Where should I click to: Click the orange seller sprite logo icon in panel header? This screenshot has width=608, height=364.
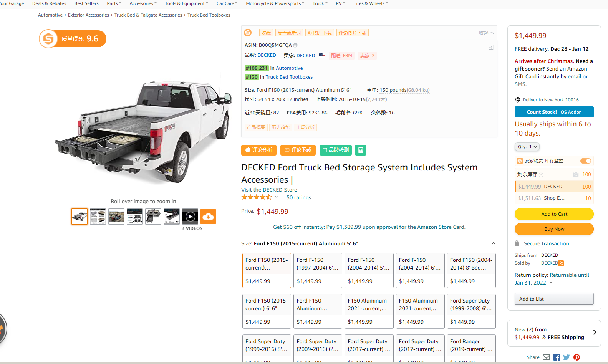click(x=248, y=33)
